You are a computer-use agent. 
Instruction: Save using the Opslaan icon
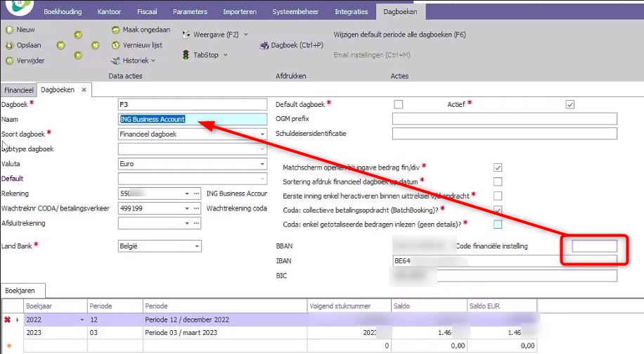[9, 45]
